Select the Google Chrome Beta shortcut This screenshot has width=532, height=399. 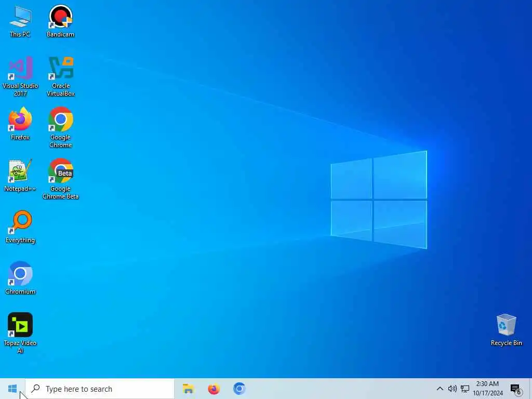click(60, 179)
